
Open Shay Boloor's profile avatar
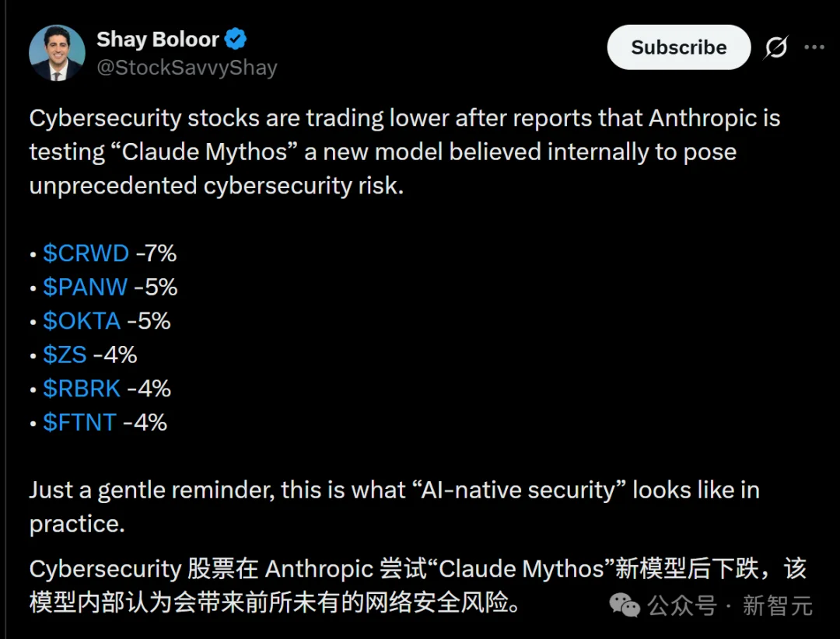click(x=57, y=53)
